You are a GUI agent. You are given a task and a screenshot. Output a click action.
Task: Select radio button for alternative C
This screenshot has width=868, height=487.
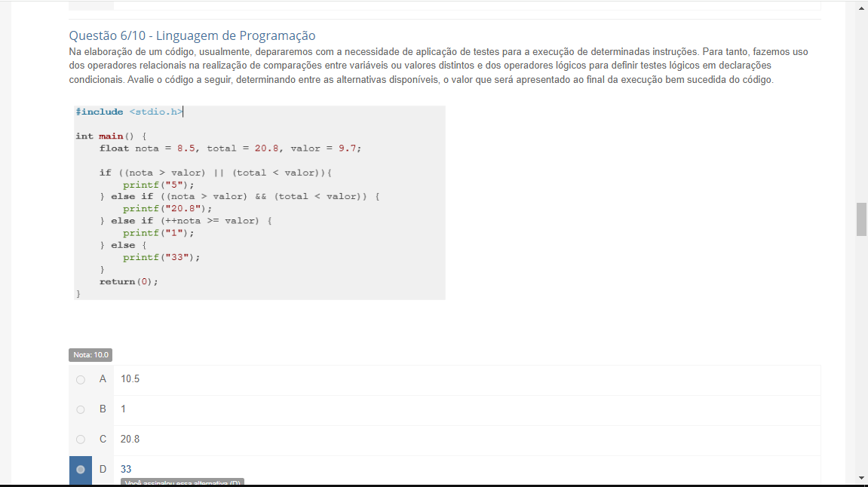[x=81, y=440]
